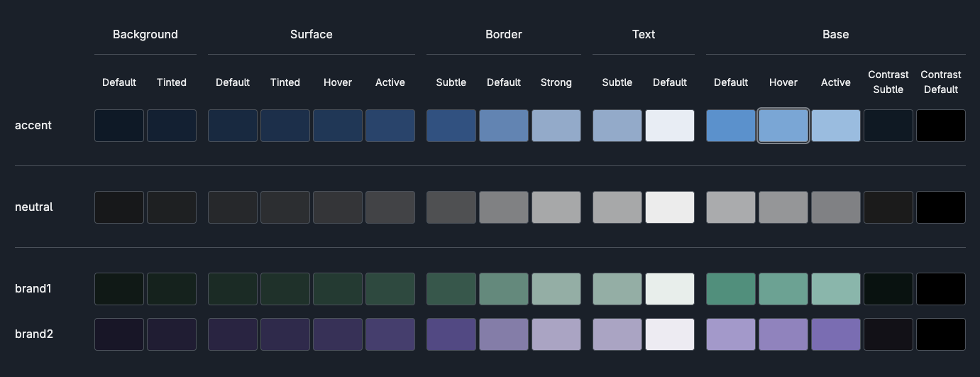Click neutral Border Default swatch

pyautogui.click(x=504, y=207)
